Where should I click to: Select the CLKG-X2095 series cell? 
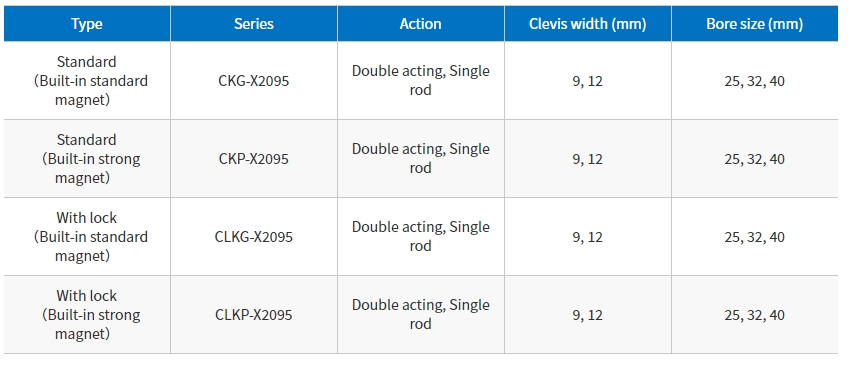tap(254, 237)
